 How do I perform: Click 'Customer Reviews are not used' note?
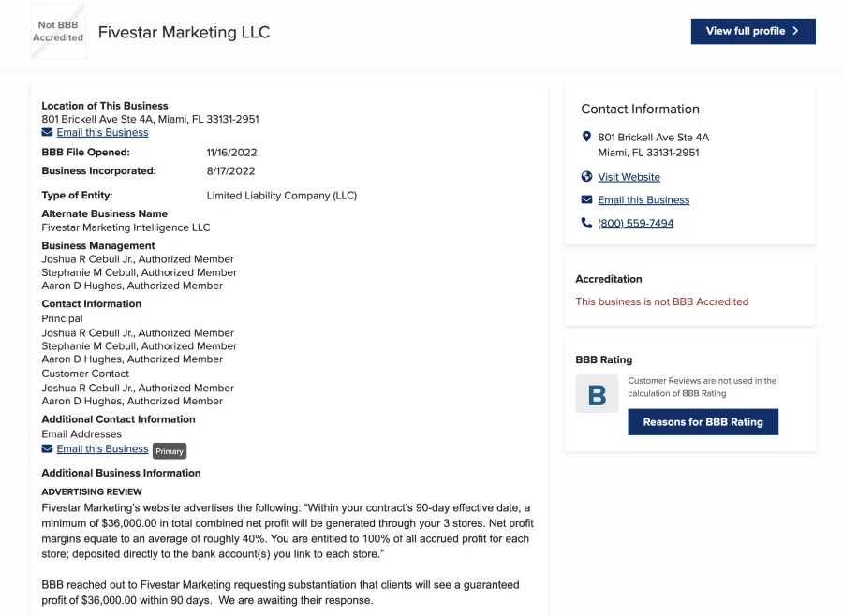[x=702, y=387]
